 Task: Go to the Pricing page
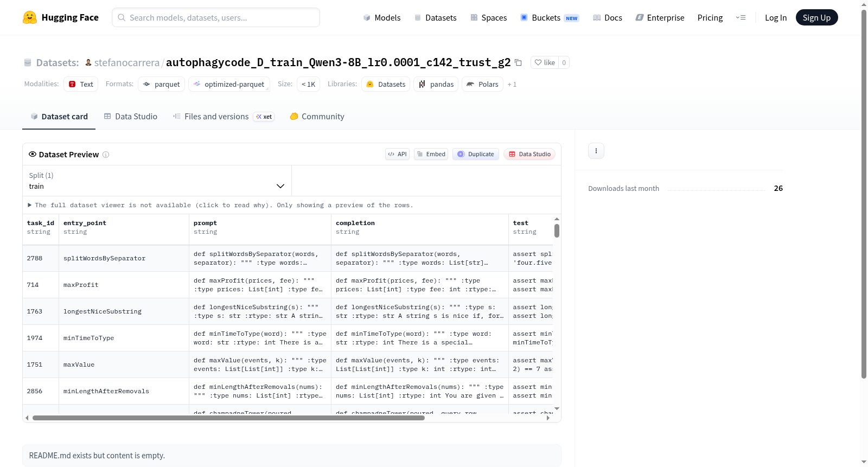pos(710,17)
